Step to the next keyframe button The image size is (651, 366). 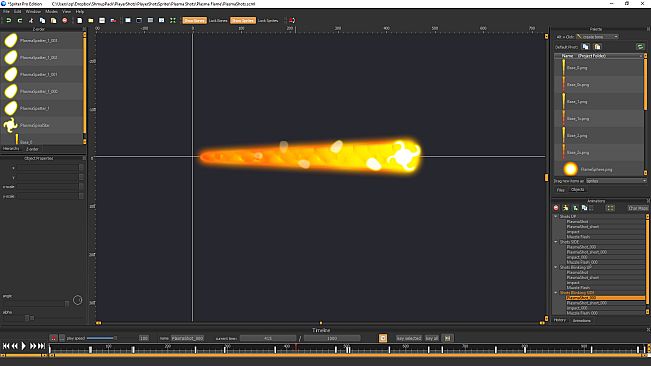[33, 346]
